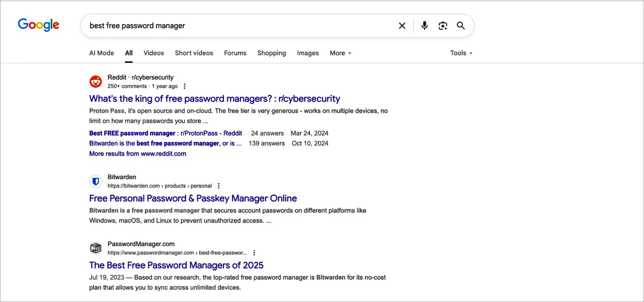The image size is (644, 302).
Task: Click the Reddit favicon on the first result
Action: pos(96,81)
